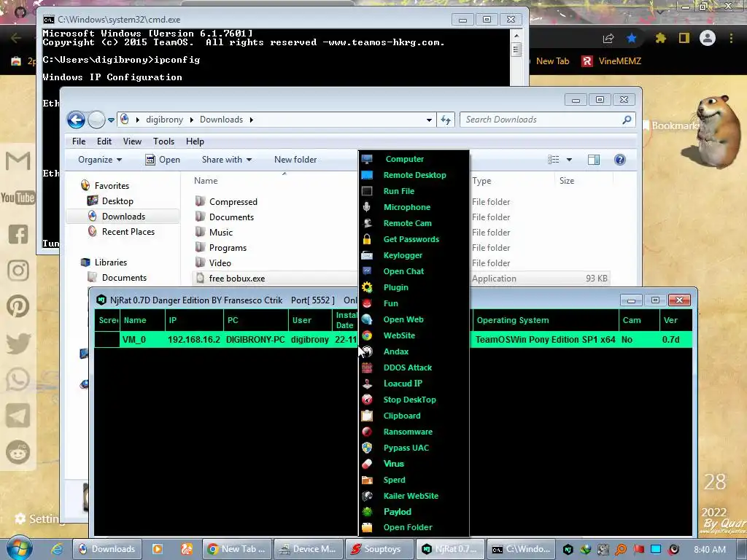
Task: Click the clipboard icon beside Clipboard
Action: coord(367,416)
